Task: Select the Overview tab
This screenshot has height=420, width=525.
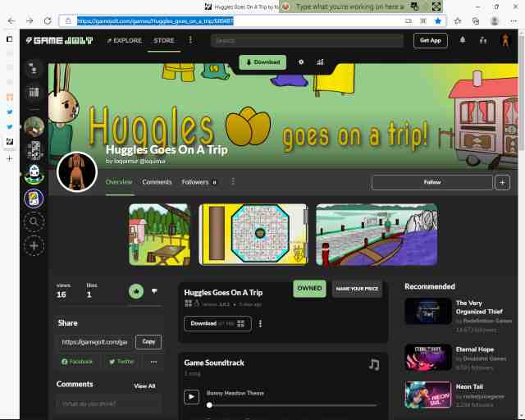Action: pyautogui.click(x=119, y=182)
